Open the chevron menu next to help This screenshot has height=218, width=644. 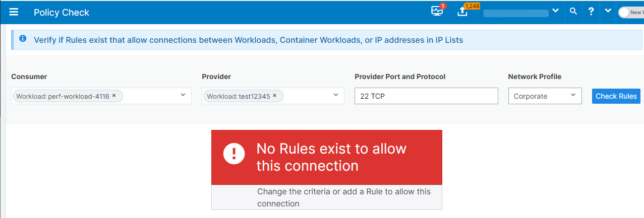(x=608, y=11)
